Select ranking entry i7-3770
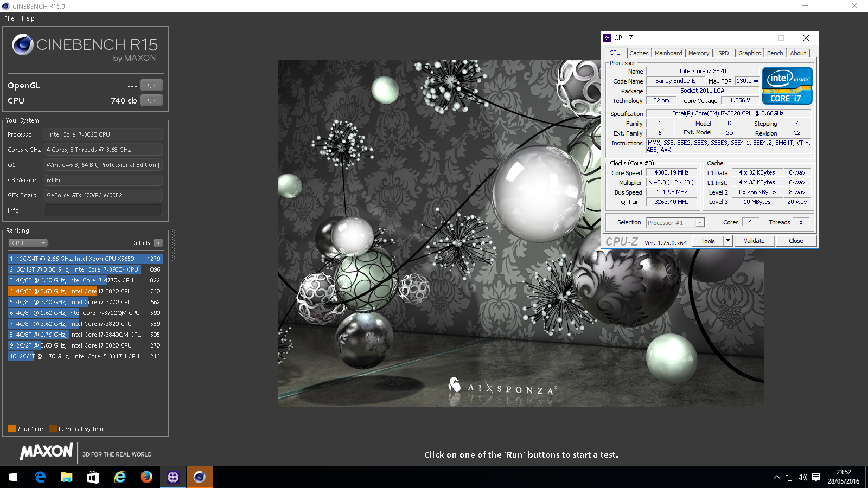The height and width of the screenshot is (488, 868). click(85, 302)
